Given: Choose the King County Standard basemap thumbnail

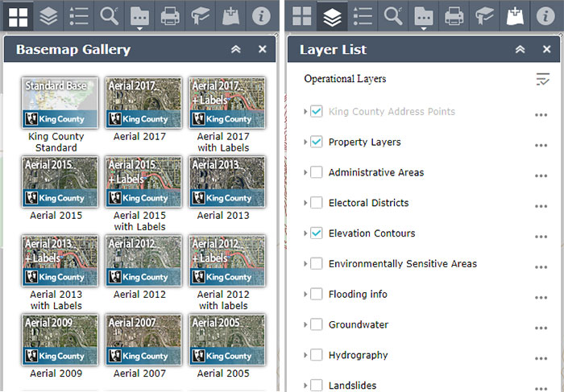Looking at the screenshot, I should [56, 103].
